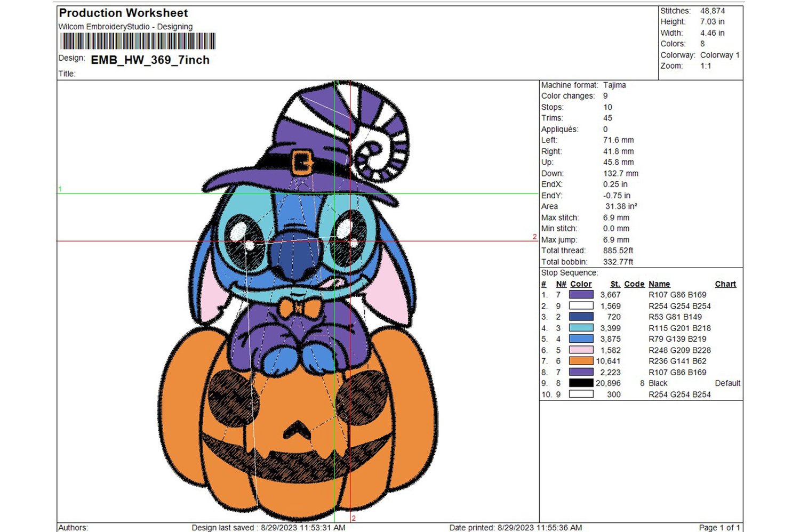Click the "Stops:" label
Image resolution: width=800 pixels, height=532 pixels.
[553, 107]
